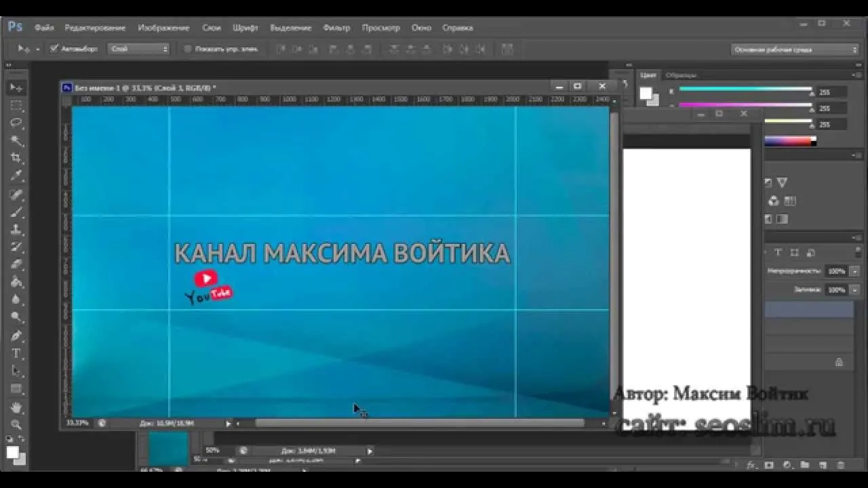Screen dimensions: 868x488
Task: Open the Основная рабочая среда workspace dropdown
Action: pyautogui.click(x=795, y=49)
